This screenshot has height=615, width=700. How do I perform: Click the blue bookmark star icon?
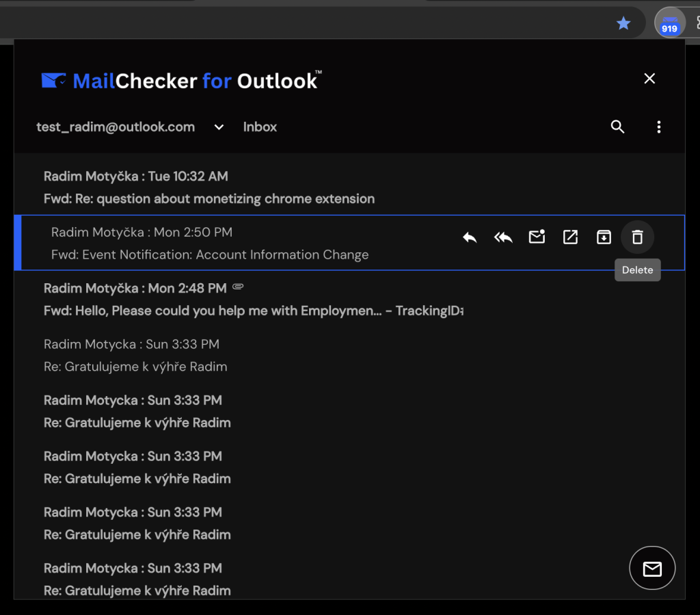(623, 23)
